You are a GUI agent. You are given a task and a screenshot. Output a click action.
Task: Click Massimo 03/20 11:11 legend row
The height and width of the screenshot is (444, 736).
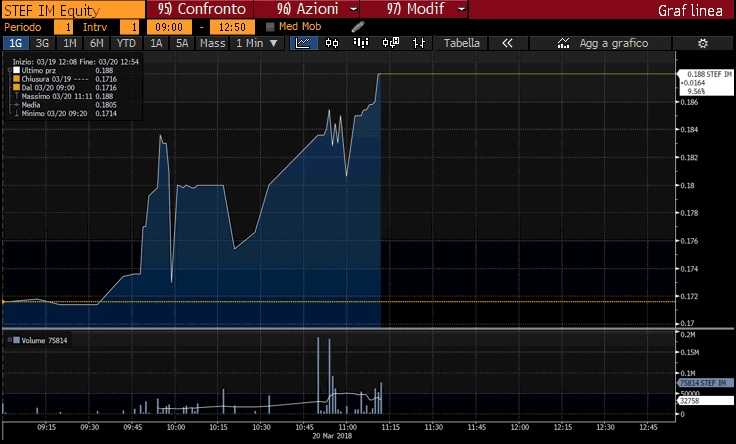click(x=65, y=96)
